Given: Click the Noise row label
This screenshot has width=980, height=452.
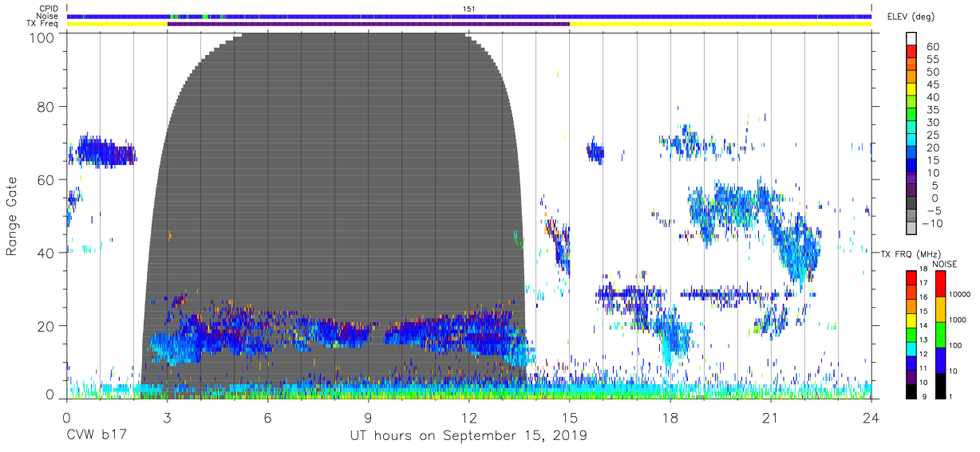Looking at the screenshot, I should [49, 16].
